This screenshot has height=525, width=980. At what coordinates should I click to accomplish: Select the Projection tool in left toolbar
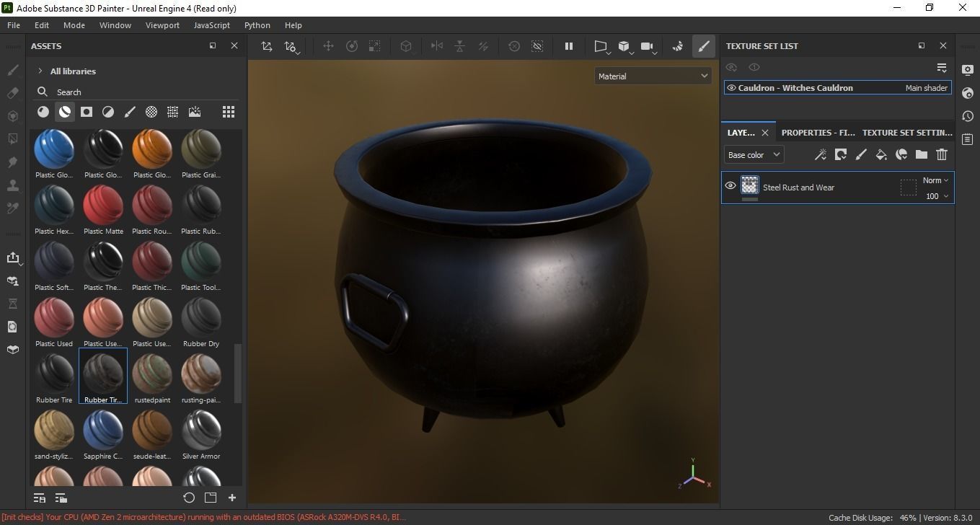click(x=13, y=116)
